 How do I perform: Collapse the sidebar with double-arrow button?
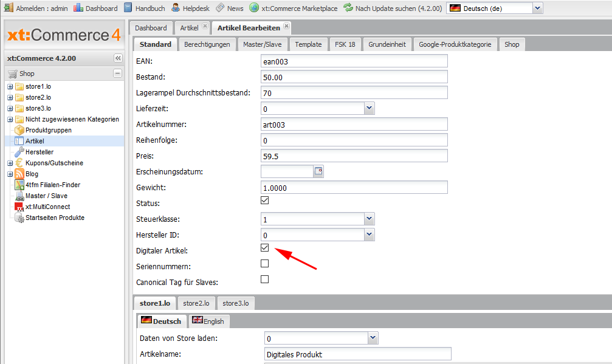coord(118,58)
